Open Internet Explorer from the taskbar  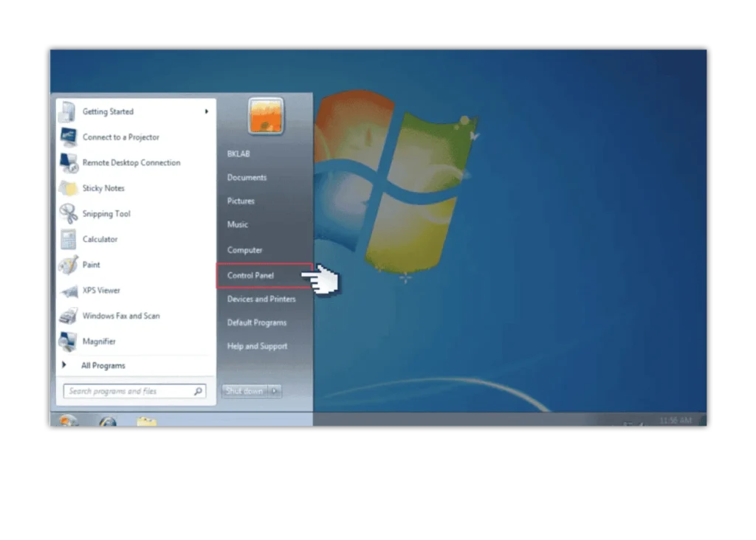click(x=108, y=422)
